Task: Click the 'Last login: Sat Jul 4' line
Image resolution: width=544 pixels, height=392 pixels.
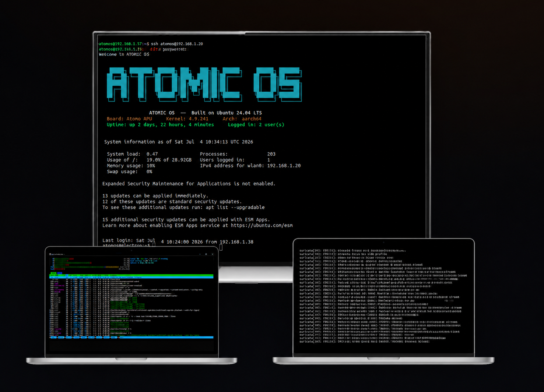Action: [x=178, y=241]
